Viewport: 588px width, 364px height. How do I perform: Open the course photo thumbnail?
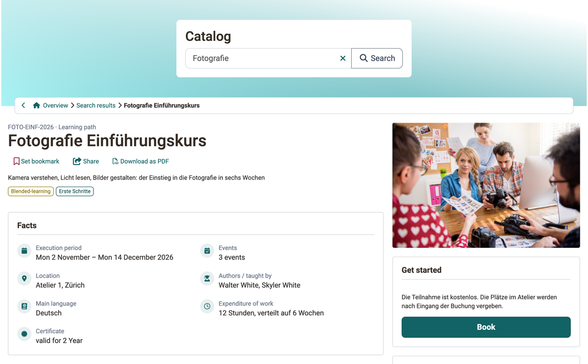[x=486, y=185]
